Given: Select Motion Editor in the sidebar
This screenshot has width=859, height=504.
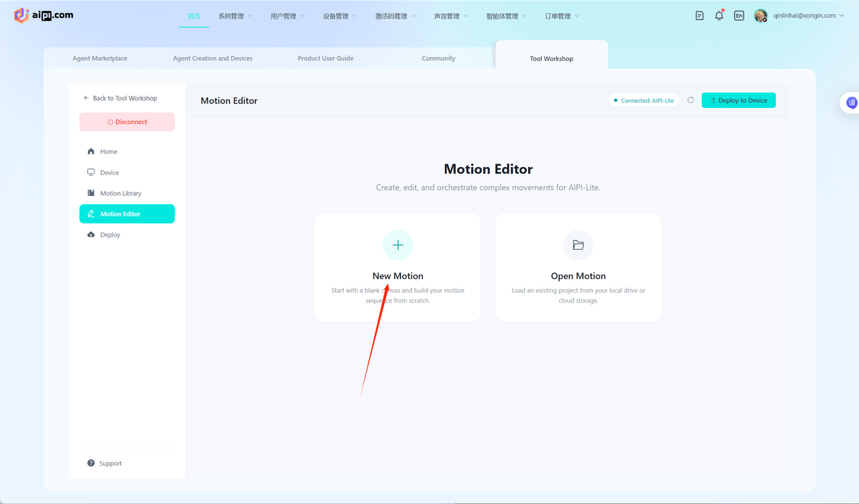Looking at the screenshot, I should click(x=127, y=214).
